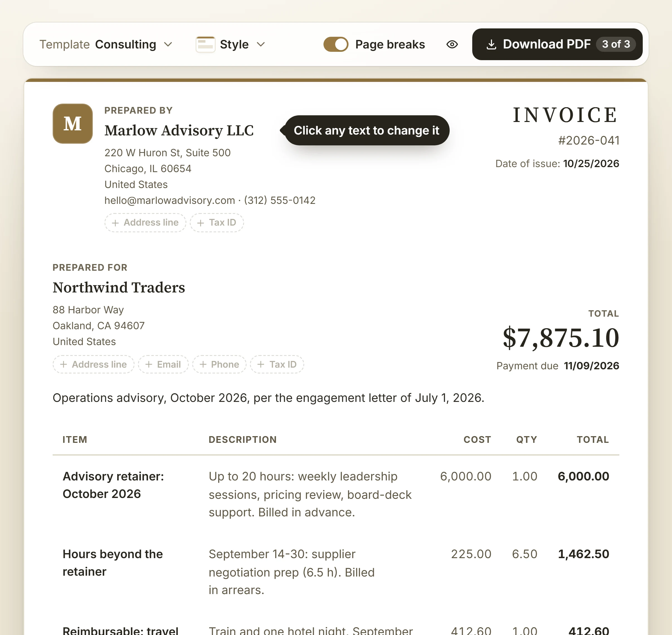Click the 1,462.50 row total
672x635 pixels.
583,554
